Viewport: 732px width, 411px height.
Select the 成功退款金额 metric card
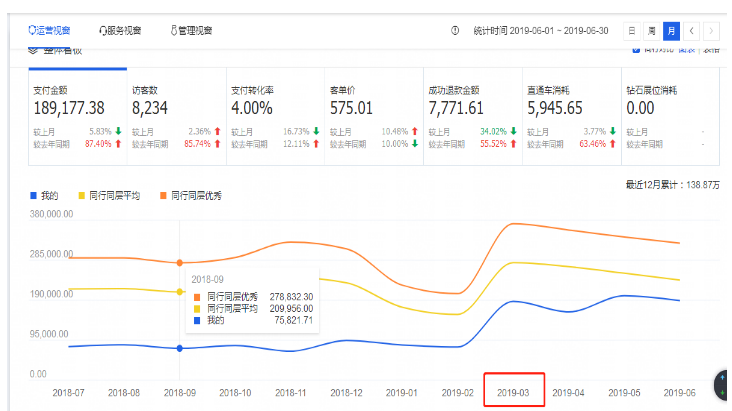pyautogui.click(x=473, y=117)
